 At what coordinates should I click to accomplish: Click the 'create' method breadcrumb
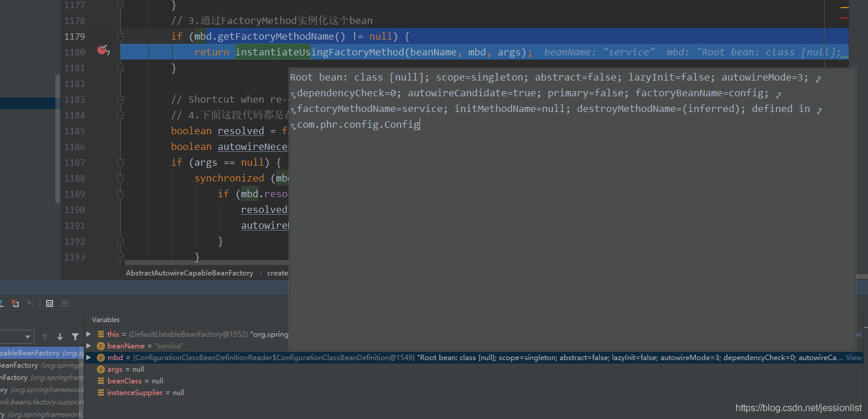pyautogui.click(x=278, y=273)
